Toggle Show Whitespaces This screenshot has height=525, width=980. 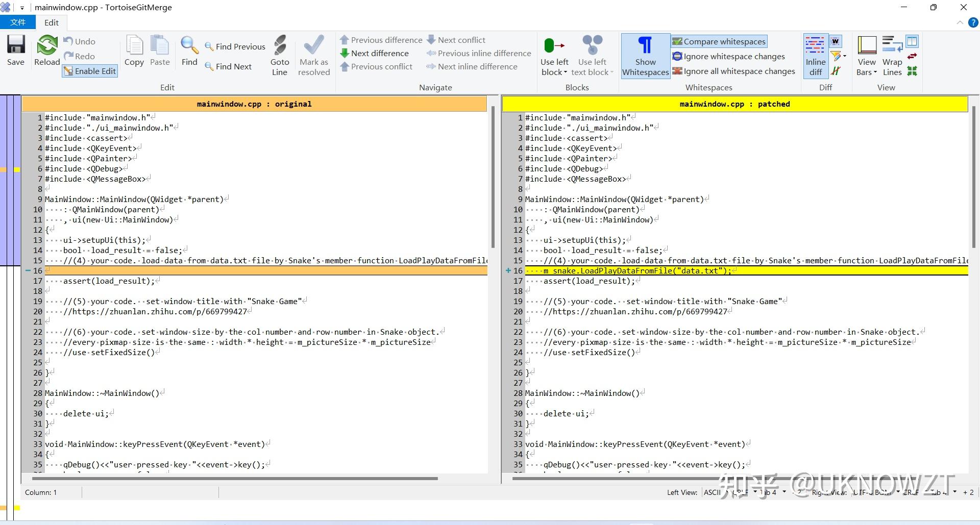645,56
